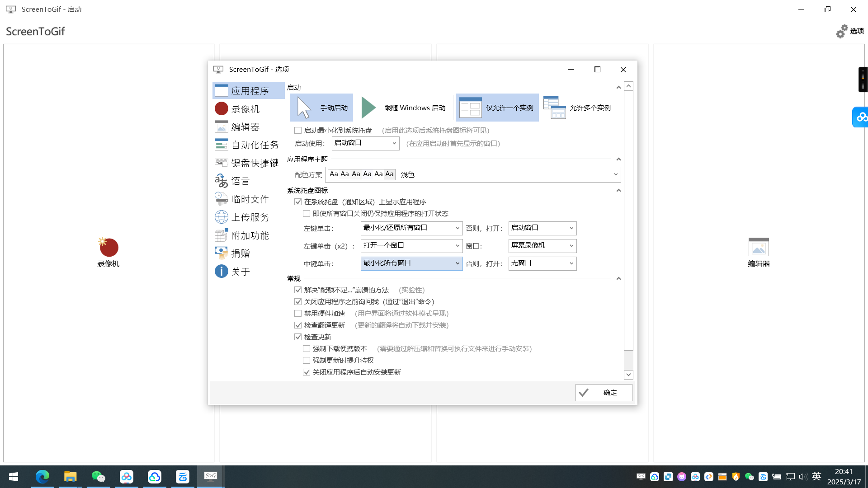868x488 pixels.
Task: Open 配色方案 dropdown showing 浅色
Action: (474, 174)
